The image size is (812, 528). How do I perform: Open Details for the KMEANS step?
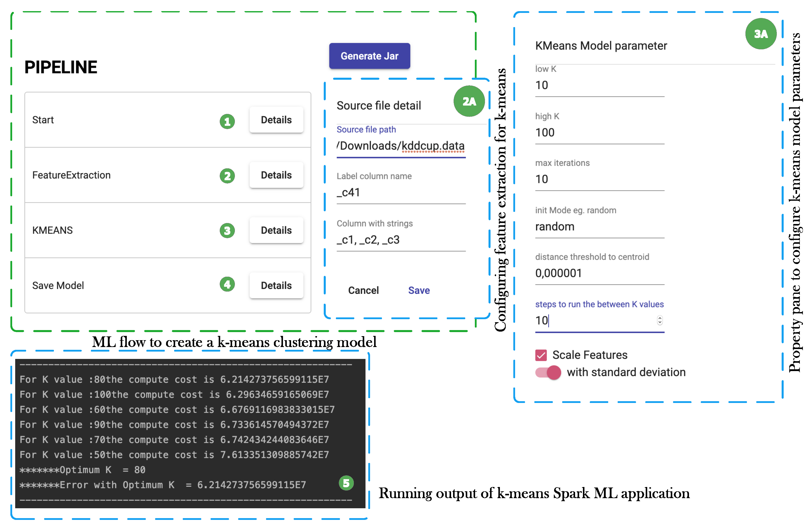(276, 230)
